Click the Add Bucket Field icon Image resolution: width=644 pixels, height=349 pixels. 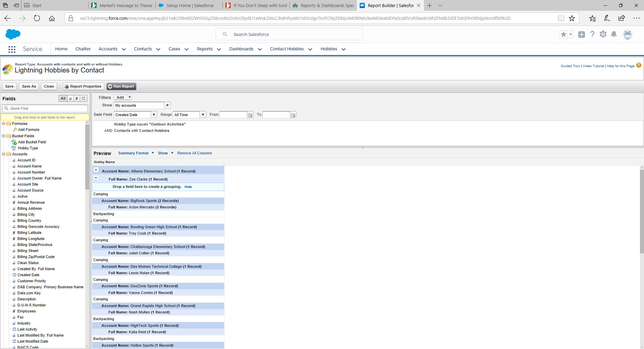pyautogui.click(x=14, y=142)
